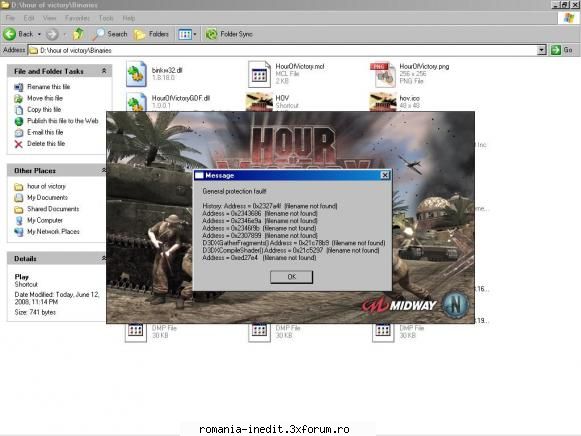
Task: Select the HOV shortcut icon
Action: [259, 102]
